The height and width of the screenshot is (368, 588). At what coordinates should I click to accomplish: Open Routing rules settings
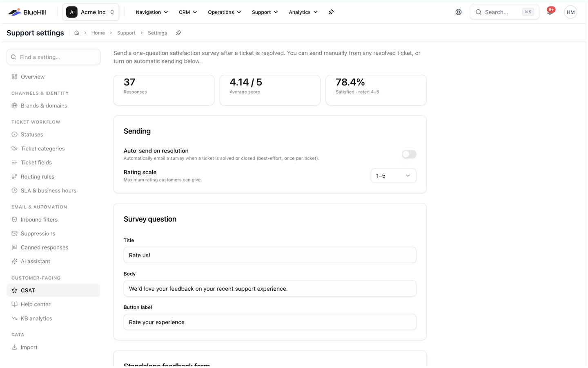pyautogui.click(x=53, y=177)
